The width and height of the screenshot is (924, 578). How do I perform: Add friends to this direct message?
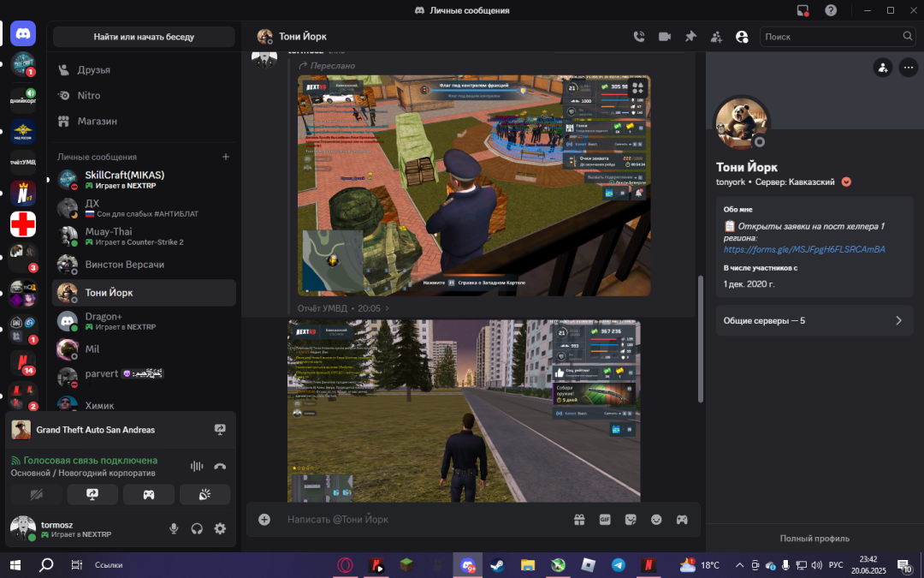pos(716,37)
